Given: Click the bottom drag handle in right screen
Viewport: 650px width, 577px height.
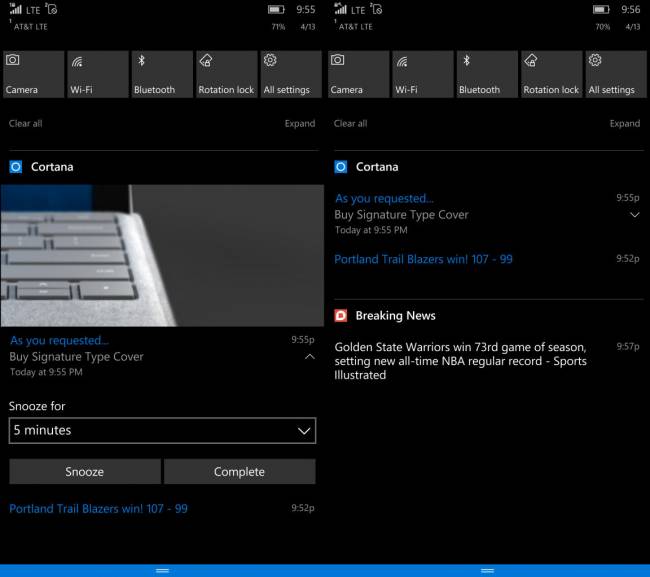Looking at the screenshot, I should 487,571.
